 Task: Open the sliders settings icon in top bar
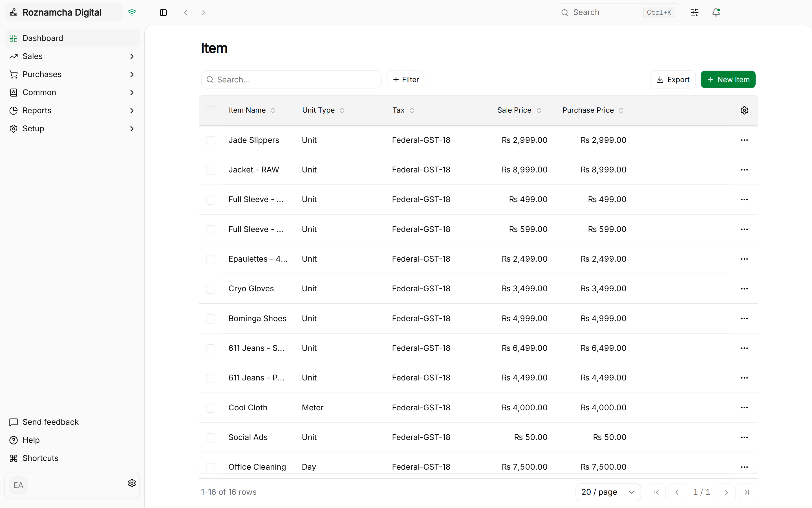pyautogui.click(x=694, y=12)
